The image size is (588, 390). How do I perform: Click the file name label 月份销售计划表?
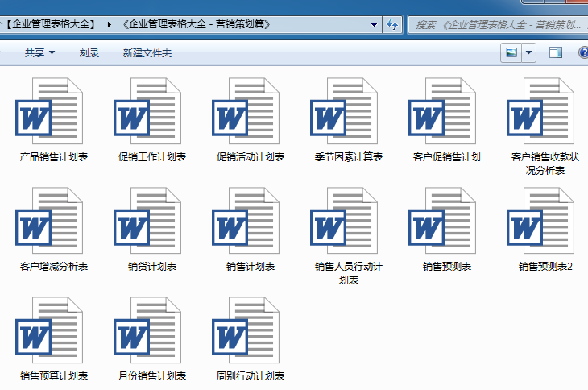[152, 375]
